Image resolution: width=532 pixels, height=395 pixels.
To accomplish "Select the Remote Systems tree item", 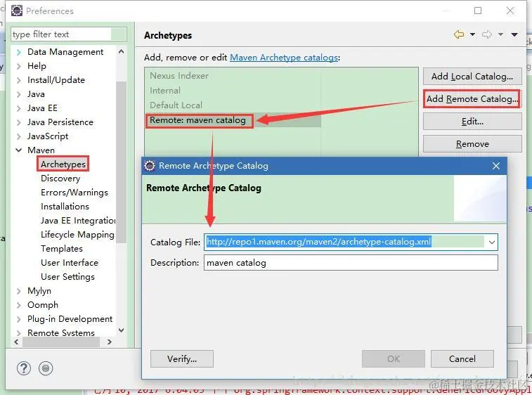I will tap(61, 332).
